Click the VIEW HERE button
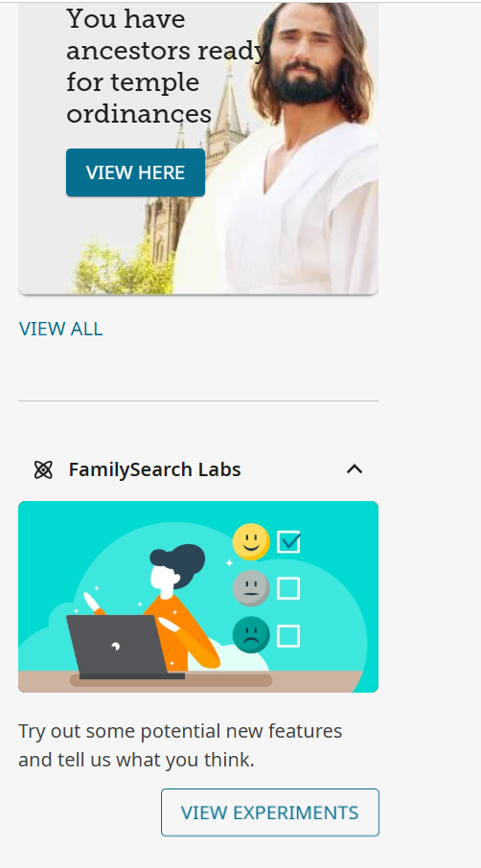481x868 pixels. (x=136, y=172)
